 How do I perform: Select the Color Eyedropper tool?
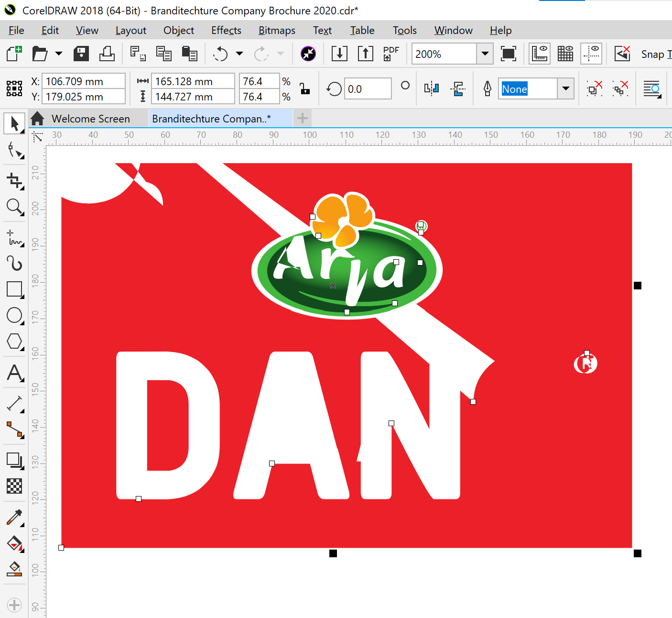(x=14, y=518)
